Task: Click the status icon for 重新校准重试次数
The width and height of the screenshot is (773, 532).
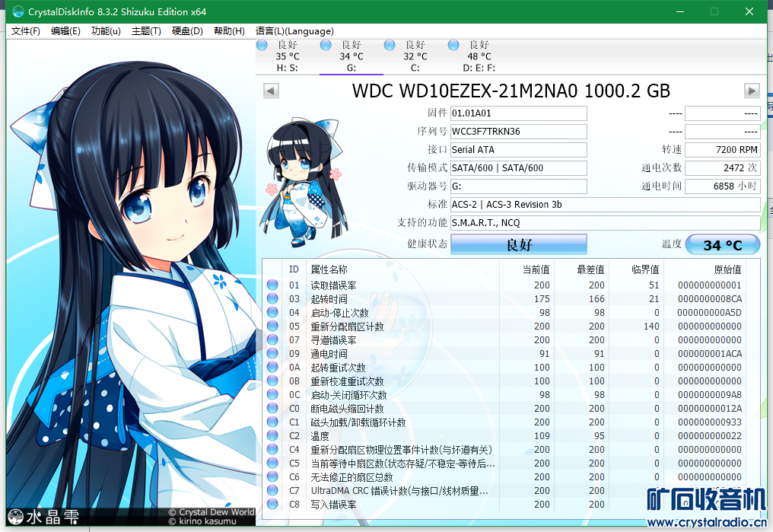Action: pyautogui.click(x=272, y=381)
